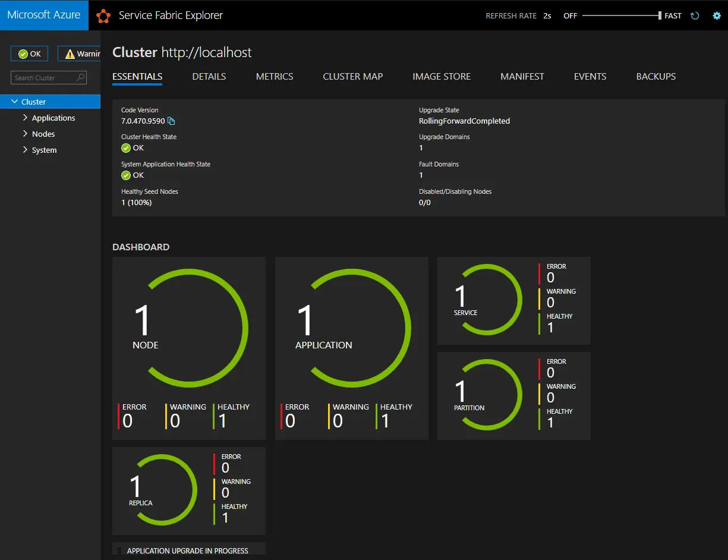Click the OFF end of refresh slider
Screen dimensions: 728x560
pos(571,16)
